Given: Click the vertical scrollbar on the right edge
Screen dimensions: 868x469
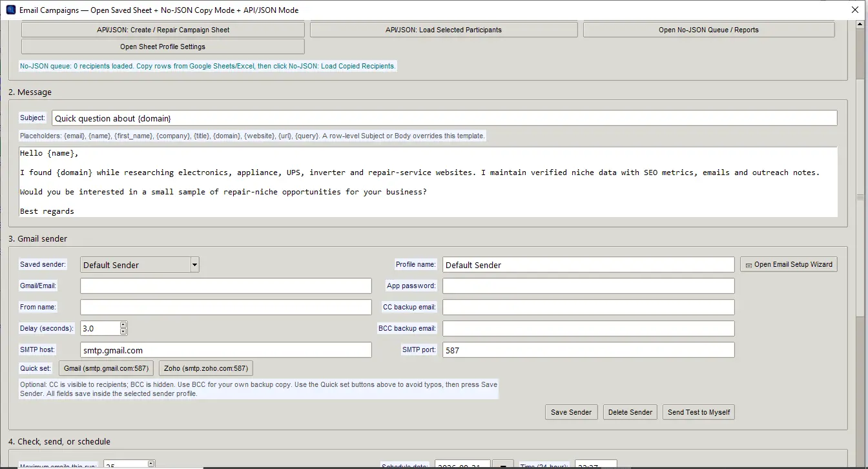Looking at the screenshot, I should pos(860,197).
